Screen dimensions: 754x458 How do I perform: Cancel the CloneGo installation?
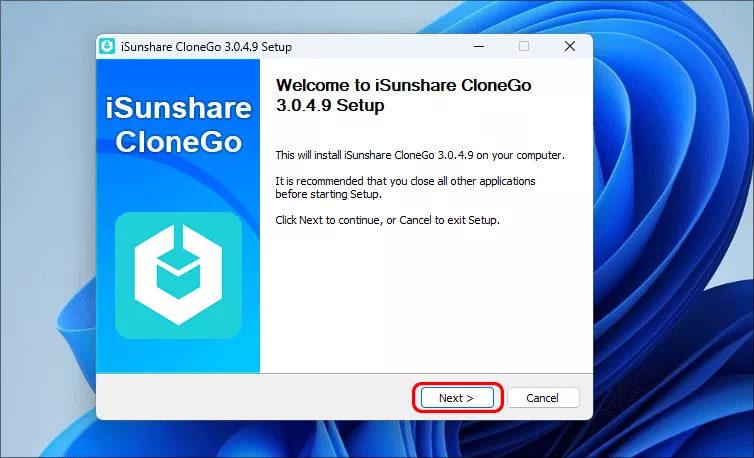[x=543, y=398]
